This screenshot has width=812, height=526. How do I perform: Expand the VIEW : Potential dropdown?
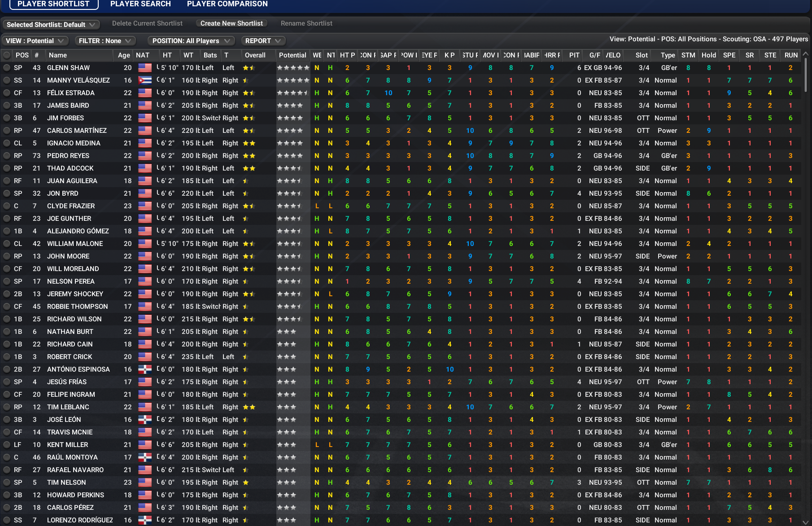tap(35, 41)
